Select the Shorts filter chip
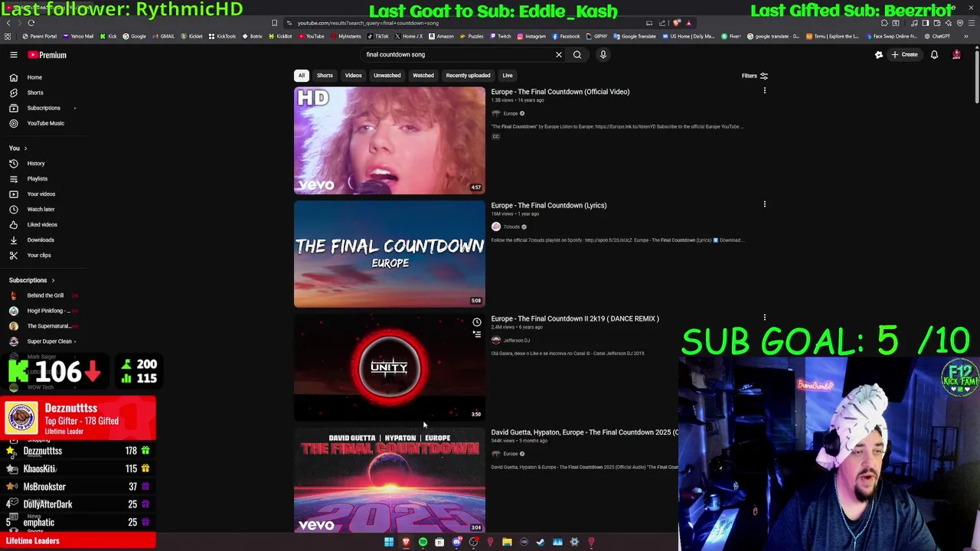This screenshot has width=980, height=551. (x=325, y=76)
